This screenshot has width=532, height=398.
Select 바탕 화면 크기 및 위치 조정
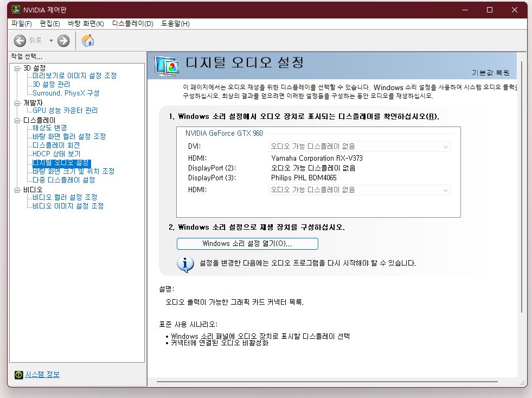(74, 171)
